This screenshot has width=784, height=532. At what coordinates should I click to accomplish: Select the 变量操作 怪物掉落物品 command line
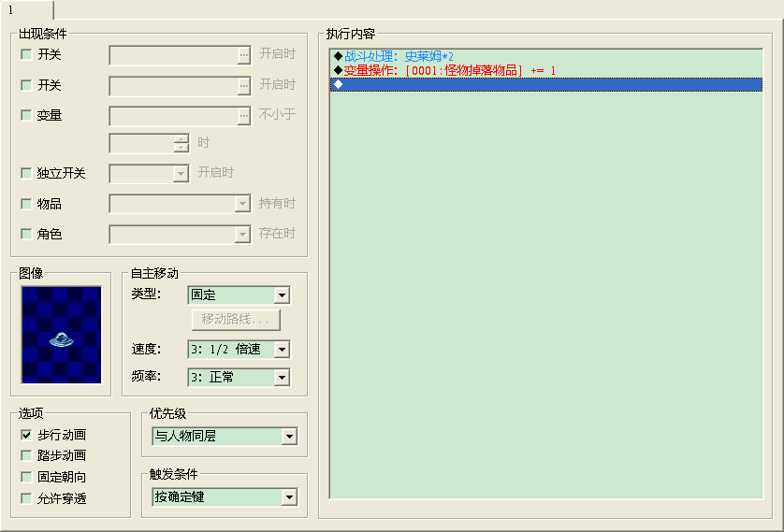tap(546, 70)
